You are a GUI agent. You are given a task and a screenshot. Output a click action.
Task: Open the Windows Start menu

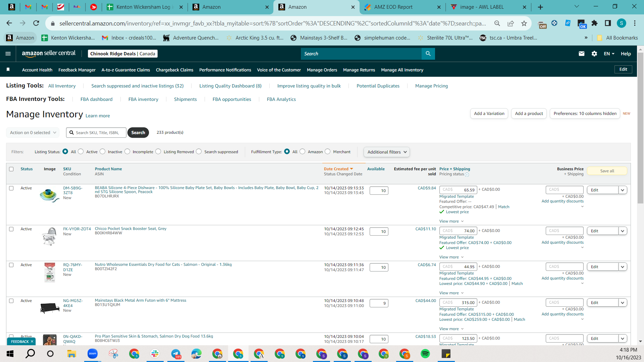click(x=10, y=354)
